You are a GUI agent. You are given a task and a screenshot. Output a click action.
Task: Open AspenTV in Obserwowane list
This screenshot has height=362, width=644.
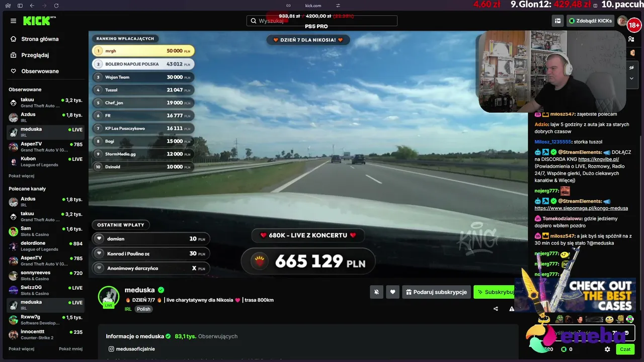click(45, 147)
